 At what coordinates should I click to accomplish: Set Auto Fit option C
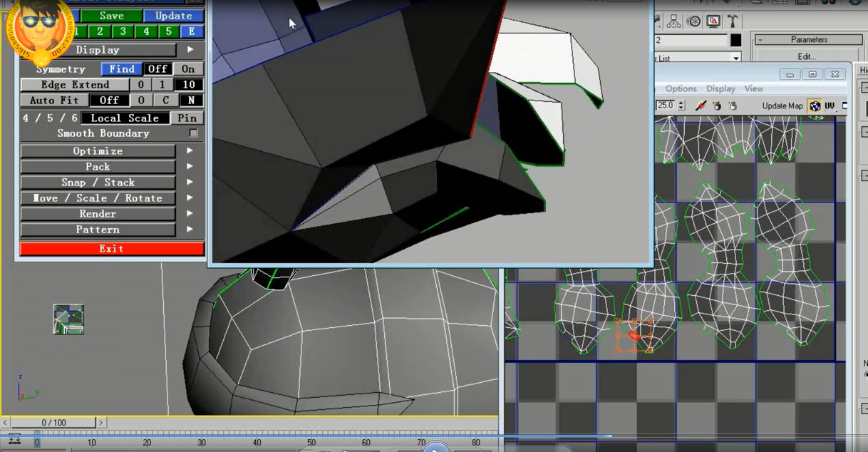coord(165,101)
